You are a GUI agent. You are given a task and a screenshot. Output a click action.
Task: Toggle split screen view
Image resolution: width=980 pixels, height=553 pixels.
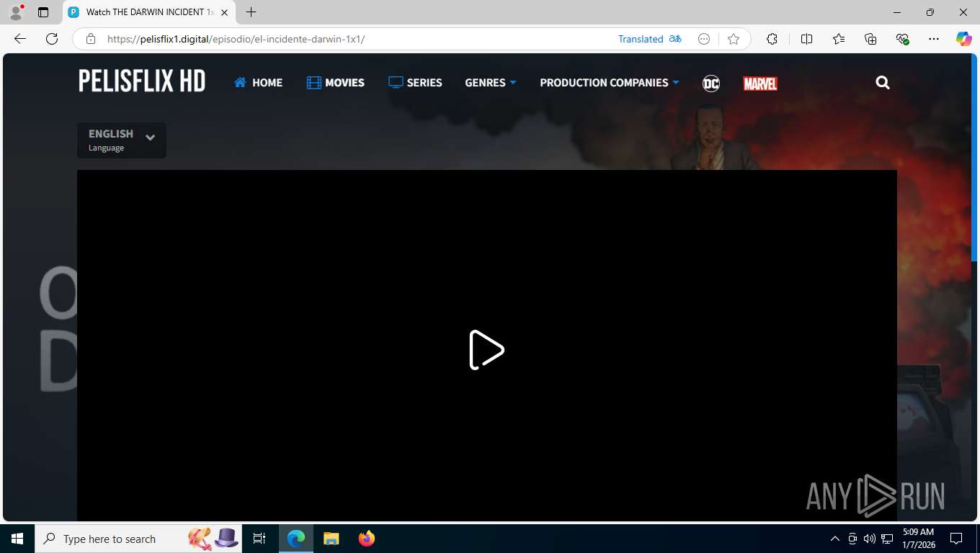coord(806,39)
